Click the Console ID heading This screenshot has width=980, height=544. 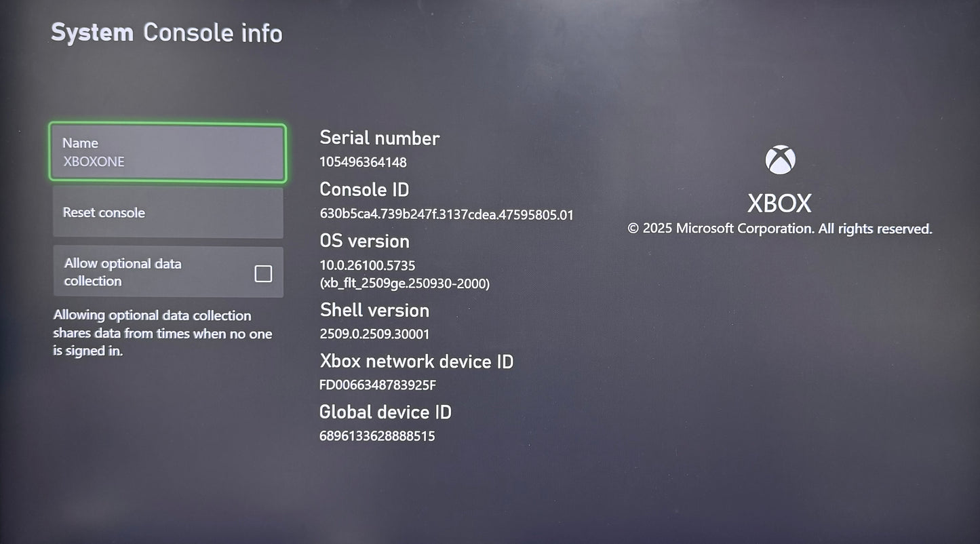tap(364, 189)
